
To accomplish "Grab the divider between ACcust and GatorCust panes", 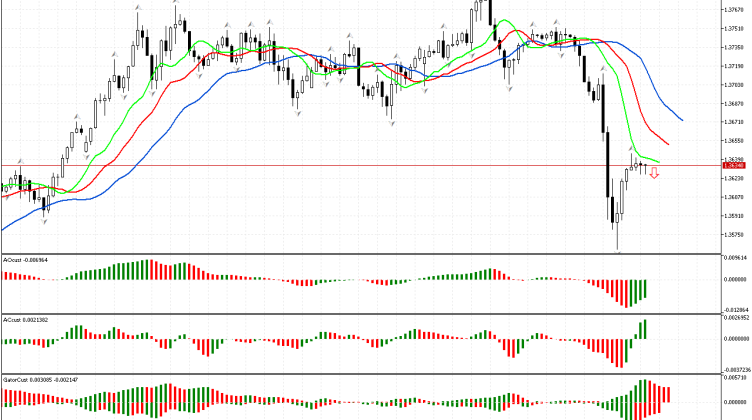I will click(360, 374).
